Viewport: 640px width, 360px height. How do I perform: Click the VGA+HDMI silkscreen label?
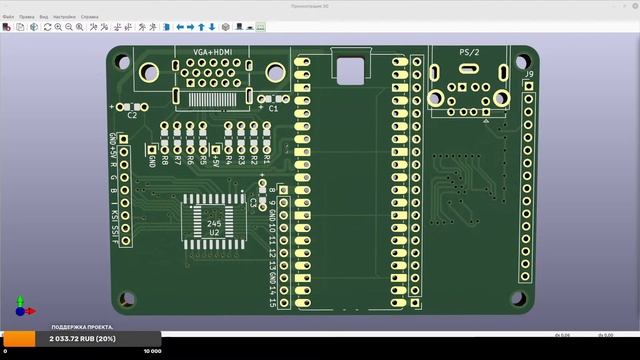[x=213, y=52]
